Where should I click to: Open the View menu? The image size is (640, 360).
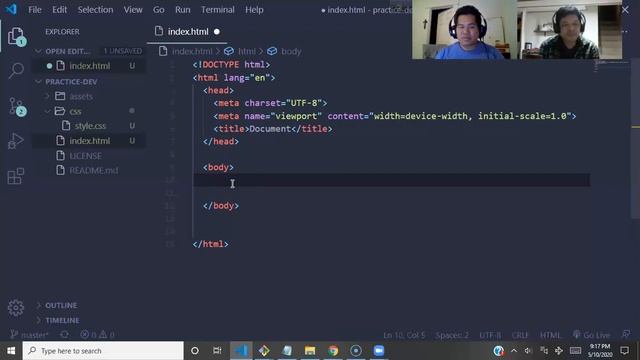[133, 9]
